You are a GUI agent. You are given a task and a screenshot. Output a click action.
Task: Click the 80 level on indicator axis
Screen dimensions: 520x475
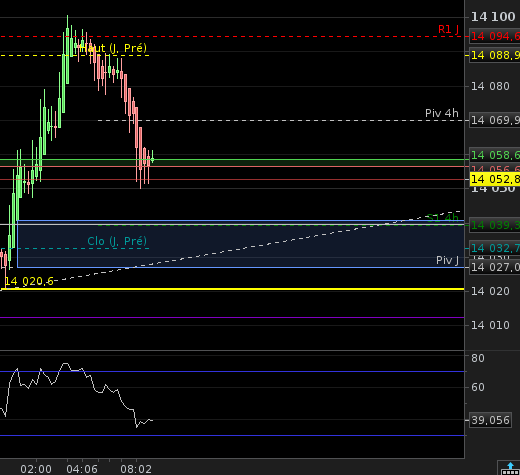coord(478,358)
